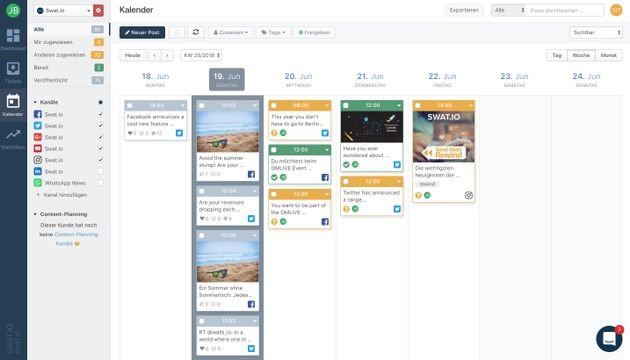The image size is (630, 360).
Task: Enable LinkedIn Swat.io channel checkbox
Action: click(x=100, y=171)
